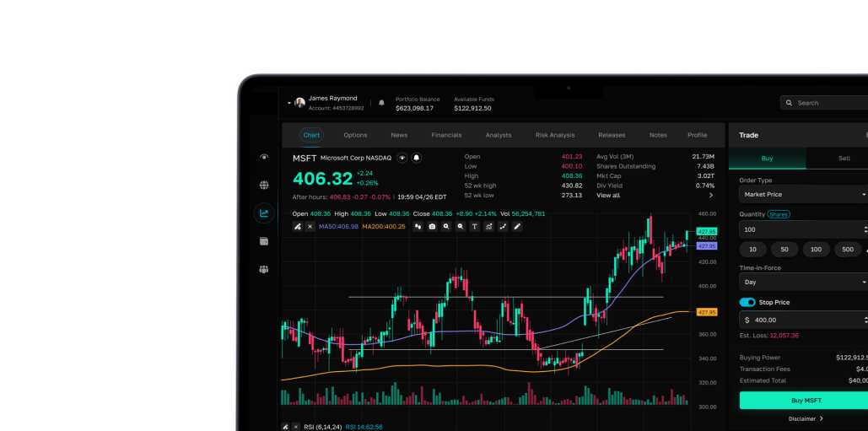This screenshot has height=431, width=868.
Task: Open the Time-in-Force Day dropdown
Action: 803,282
